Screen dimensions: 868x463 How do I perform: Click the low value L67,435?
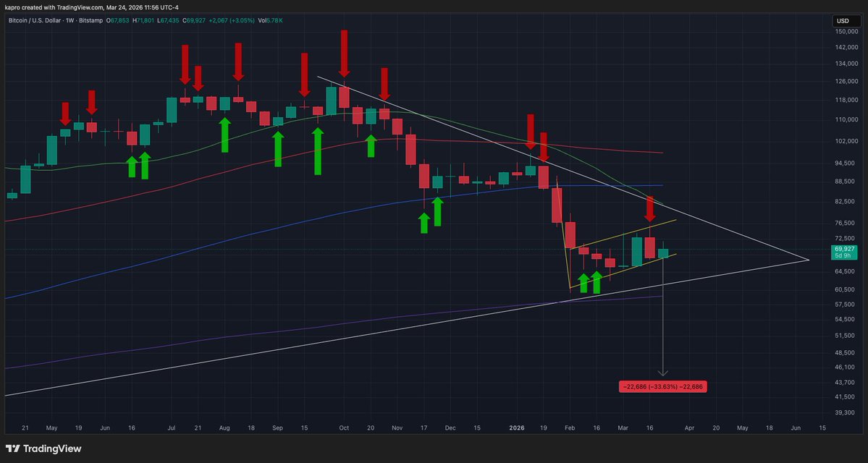[x=167, y=20]
